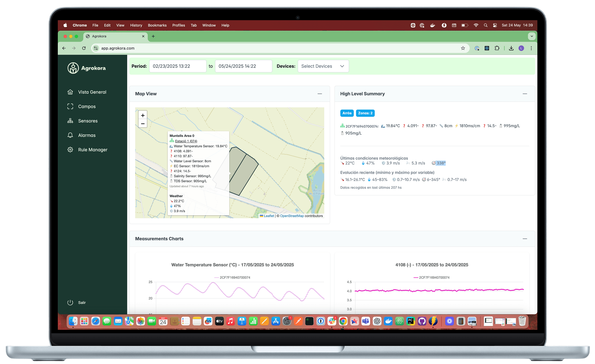Open the History menu in menu bar
595x364 pixels.
(x=136, y=25)
